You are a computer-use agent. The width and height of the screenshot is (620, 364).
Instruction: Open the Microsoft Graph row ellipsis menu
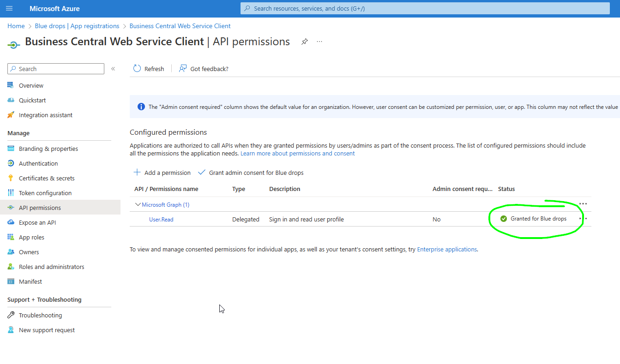[583, 204]
